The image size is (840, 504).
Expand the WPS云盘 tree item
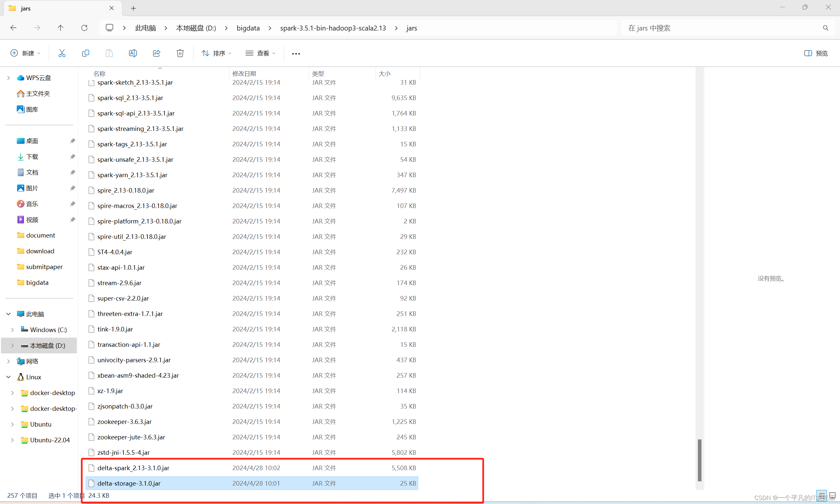(8, 77)
